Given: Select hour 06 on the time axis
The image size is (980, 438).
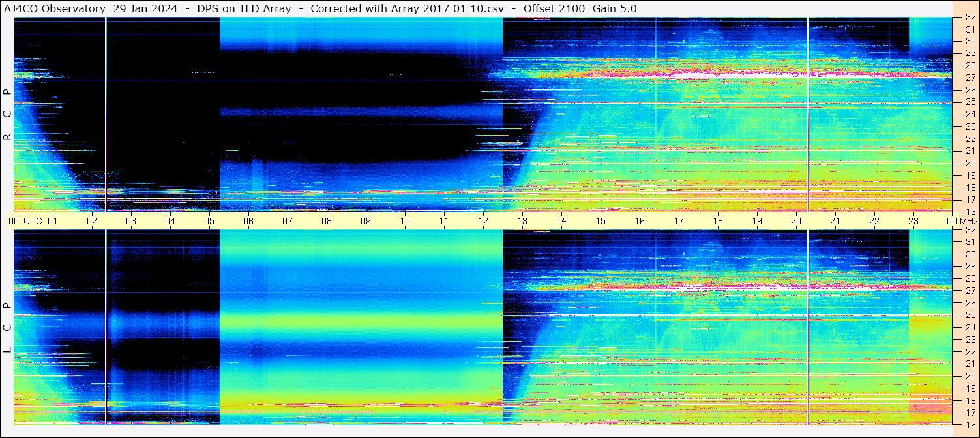Looking at the screenshot, I should click(x=248, y=221).
